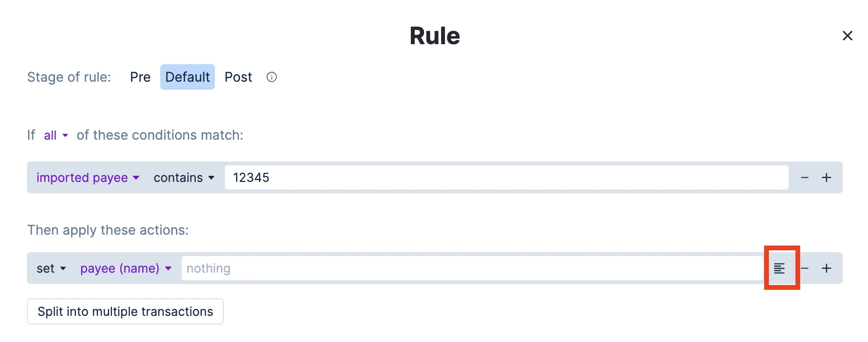Close the Rule dialog

(x=848, y=35)
